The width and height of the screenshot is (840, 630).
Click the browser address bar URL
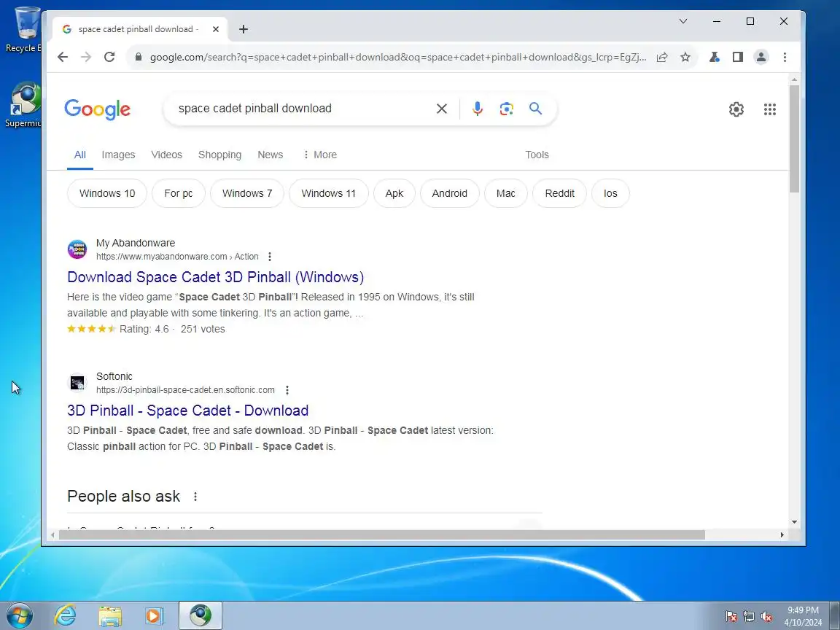pyautogui.click(x=398, y=57)
